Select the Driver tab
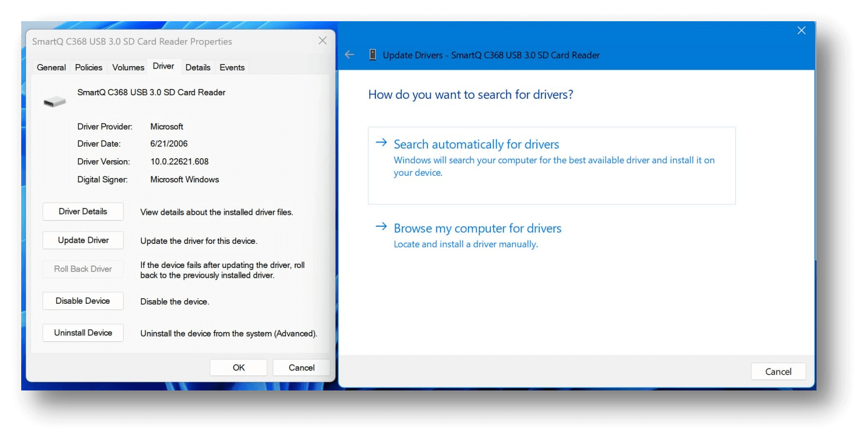 (163, 66)
